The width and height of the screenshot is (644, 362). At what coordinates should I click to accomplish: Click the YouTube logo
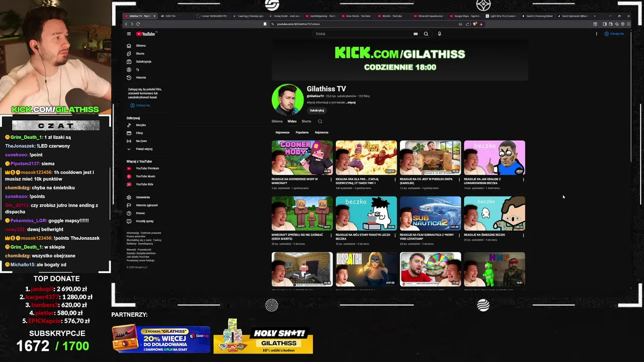[145, 34]
